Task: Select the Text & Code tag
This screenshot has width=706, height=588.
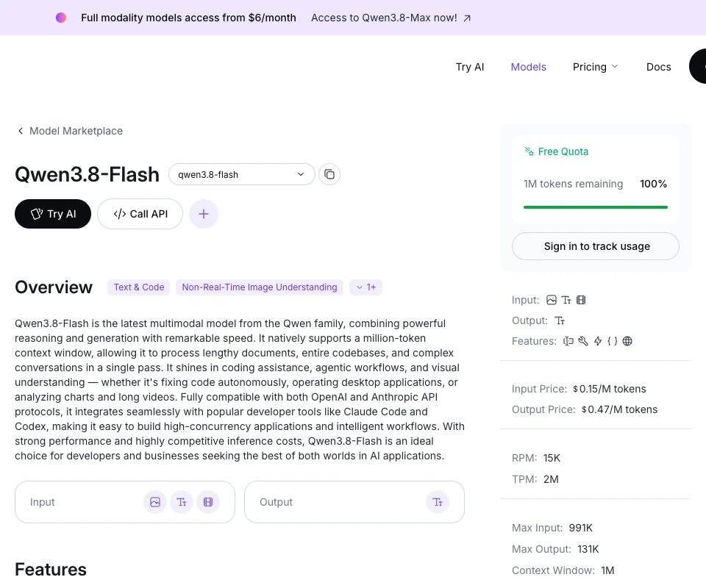Action: click(139, 287)
